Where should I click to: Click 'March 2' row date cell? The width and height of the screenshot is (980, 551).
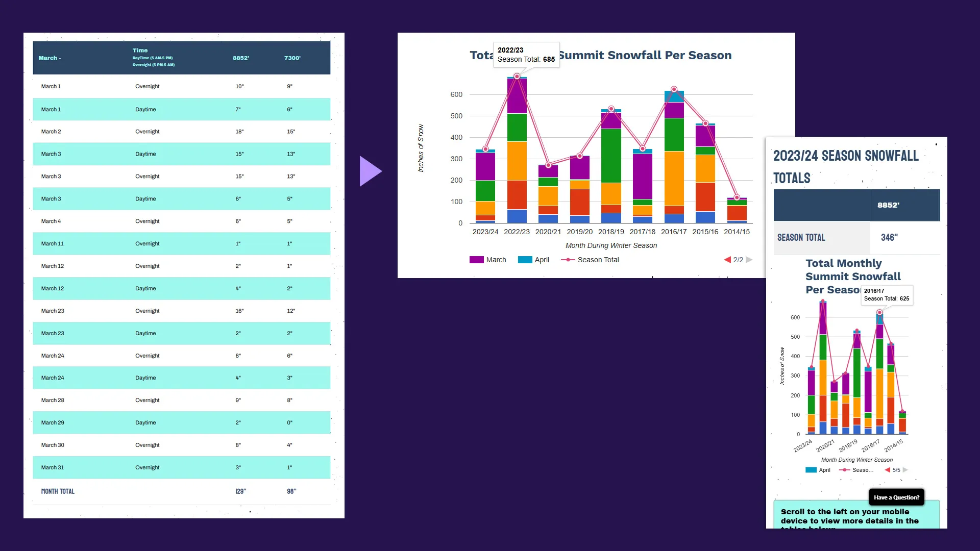point(51,132)
